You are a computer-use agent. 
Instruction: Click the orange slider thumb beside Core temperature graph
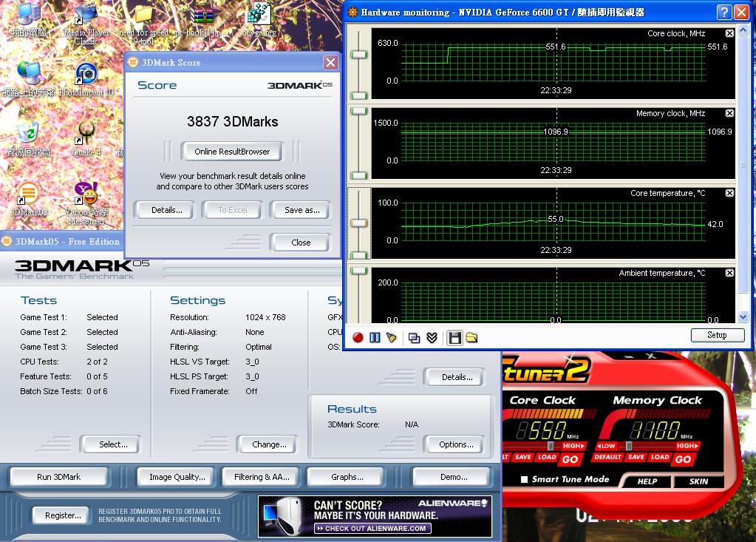(x=358, y=223)
